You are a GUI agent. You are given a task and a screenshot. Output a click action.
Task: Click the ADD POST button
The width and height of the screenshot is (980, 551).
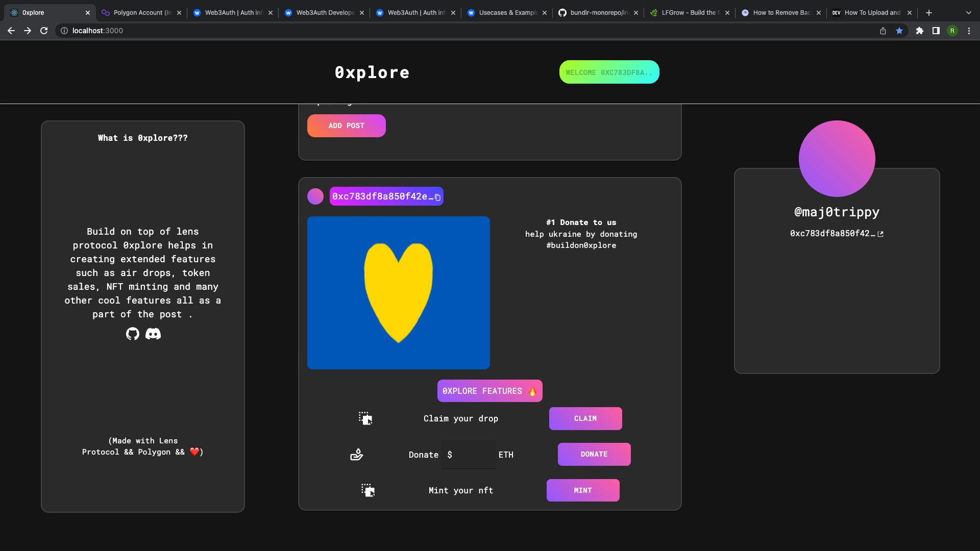click(346, 126)
